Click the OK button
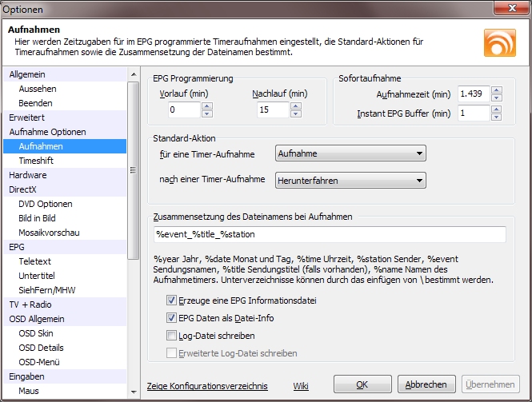The image size is (532, 402). click(x=362, y=384)
